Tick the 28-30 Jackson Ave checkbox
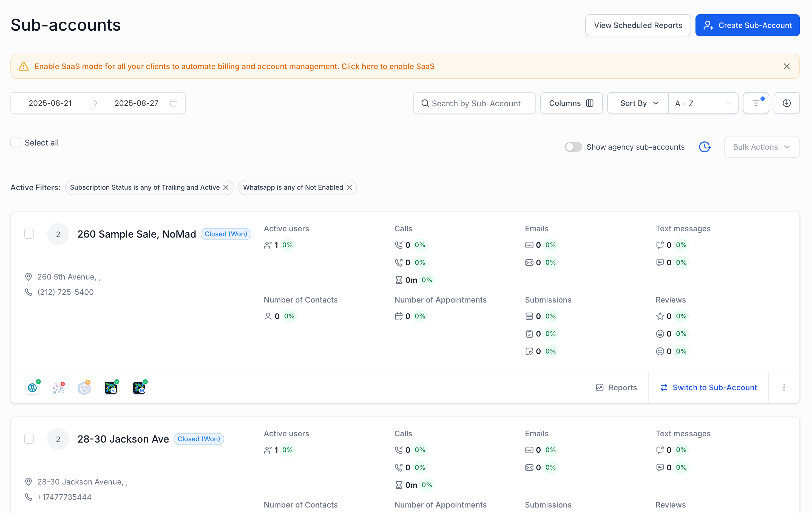812x513 pixels. pos(29,439)
